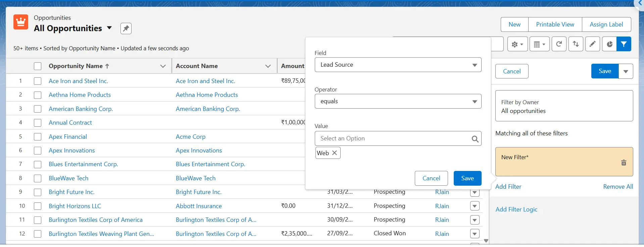Check the Aethna Home Products row
Image resolution: width=644 pixels, height=247 pixels.
click(38, 95)
